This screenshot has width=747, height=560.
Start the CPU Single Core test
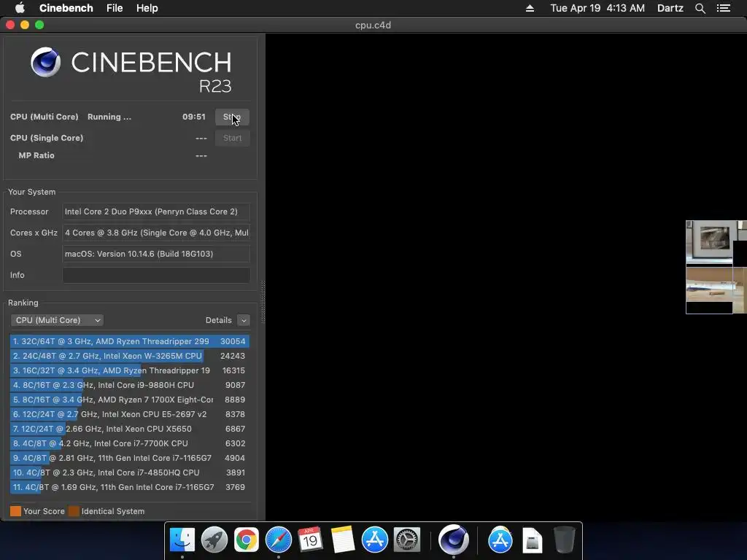[232, 138]
